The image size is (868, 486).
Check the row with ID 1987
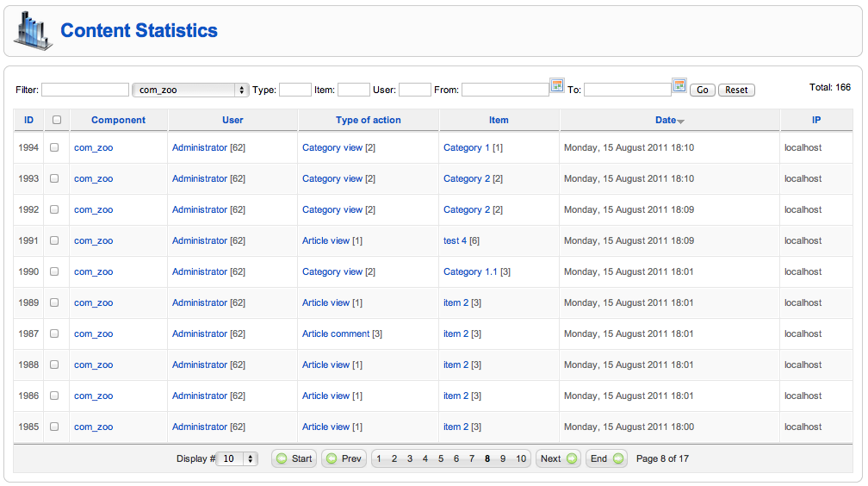point(54,333)
